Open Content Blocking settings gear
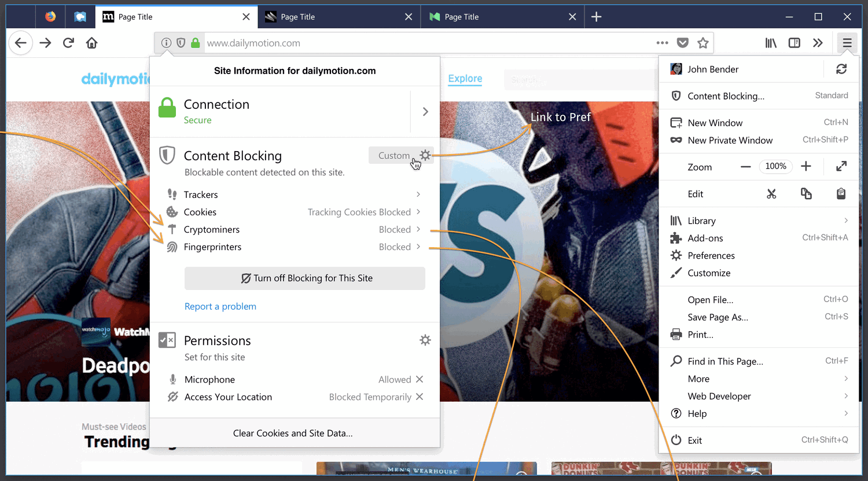Screen dimensions: 868x481 (x=425, y=155)
